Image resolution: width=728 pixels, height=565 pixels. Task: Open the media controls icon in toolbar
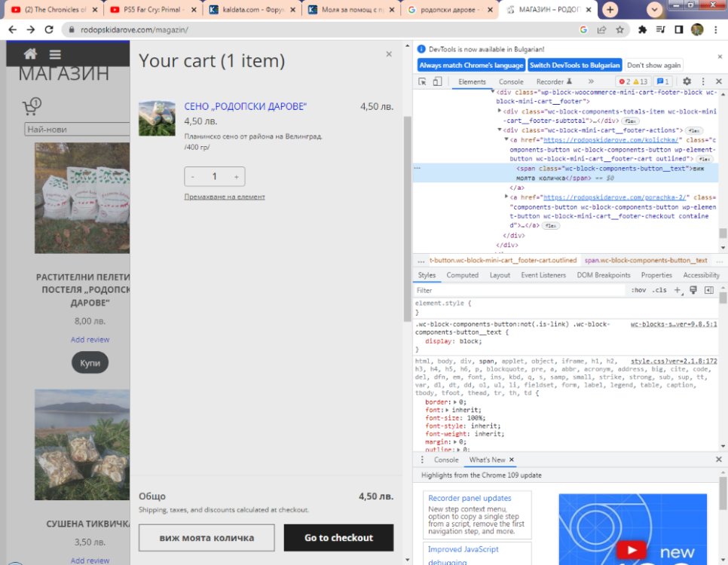(x=661, y=29)
